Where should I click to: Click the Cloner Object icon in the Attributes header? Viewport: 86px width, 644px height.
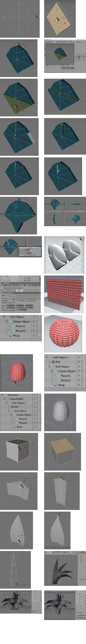click(x=2, y=288)
